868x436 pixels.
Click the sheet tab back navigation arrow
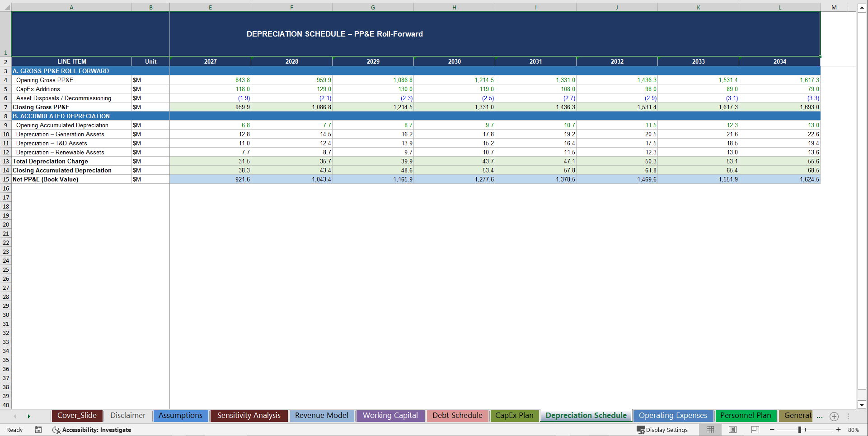click(15, 416)
